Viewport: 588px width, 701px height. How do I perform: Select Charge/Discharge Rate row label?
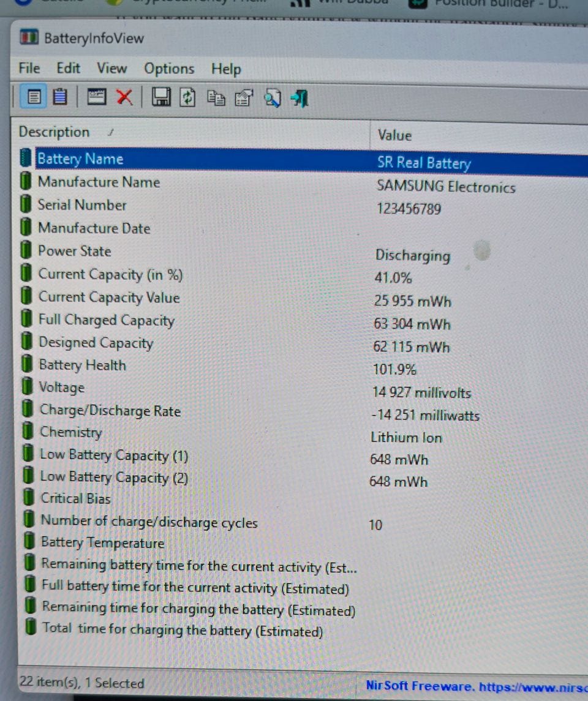(110, 410)
